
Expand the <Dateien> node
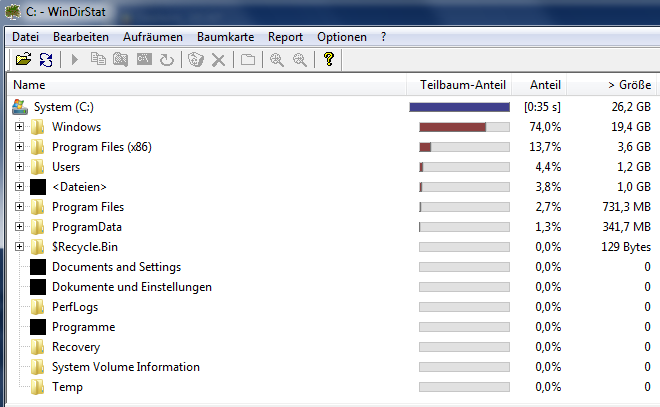pyautogui.click(x=19, y=186)
